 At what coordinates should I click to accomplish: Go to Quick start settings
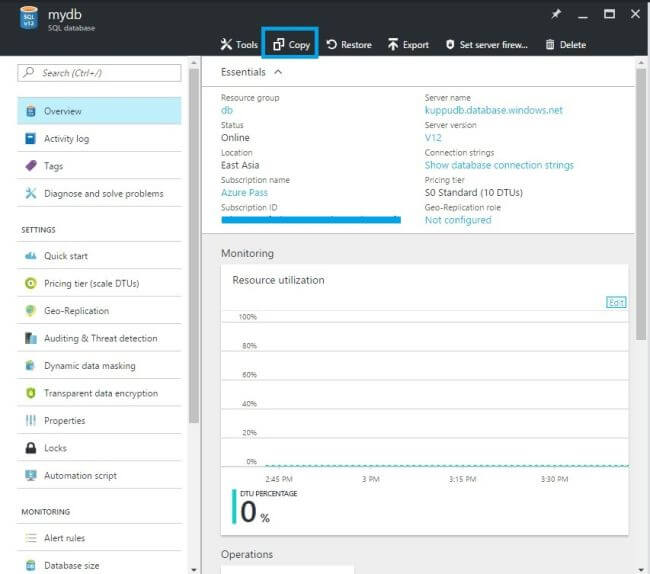pyautogui.click(x=99, y=256)
